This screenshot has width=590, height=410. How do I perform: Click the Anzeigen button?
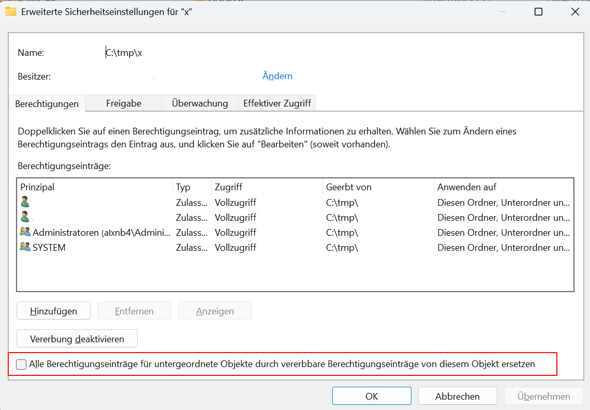pyautogui.click(x=215, y=311)
